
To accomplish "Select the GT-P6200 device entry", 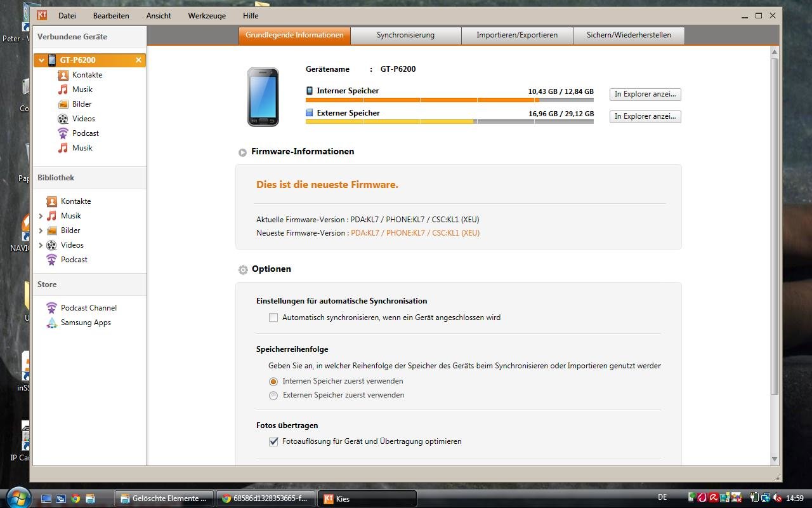I will point(89,60).
